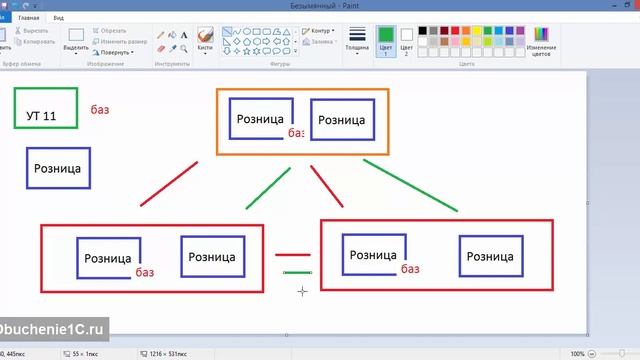
Task: Choose the Diamond shape
Action: [237, 42]
